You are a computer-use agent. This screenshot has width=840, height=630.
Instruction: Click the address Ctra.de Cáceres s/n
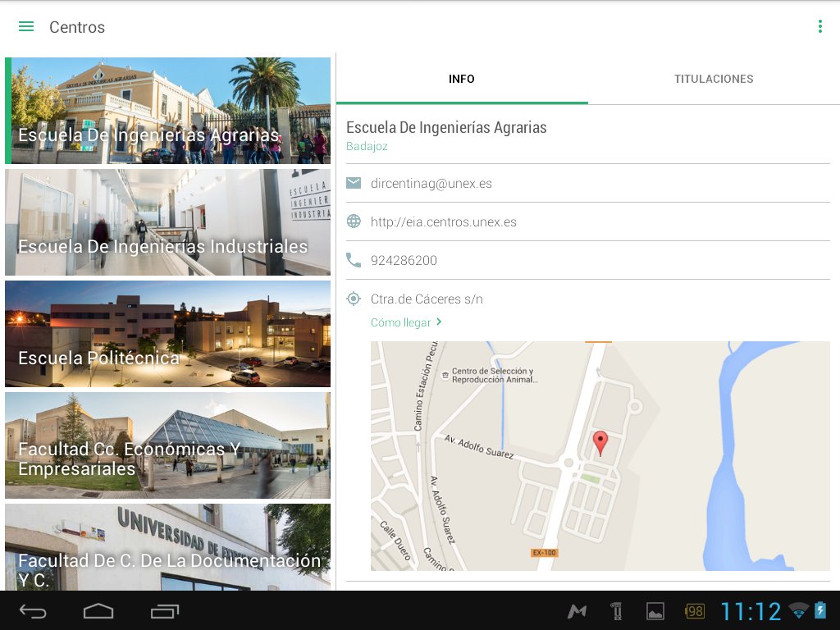click(427, 299)
